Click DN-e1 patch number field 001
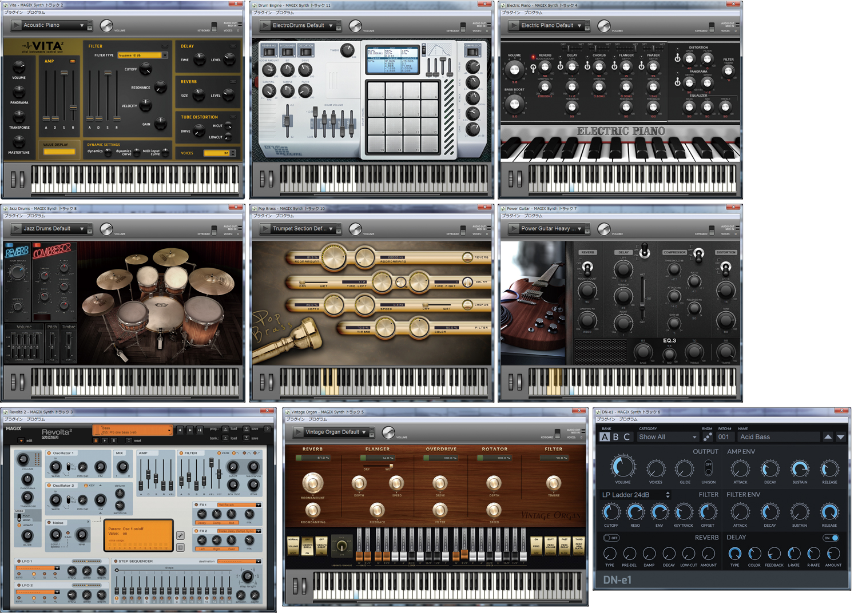The image size is (858, 616). [x=724, y=437]
